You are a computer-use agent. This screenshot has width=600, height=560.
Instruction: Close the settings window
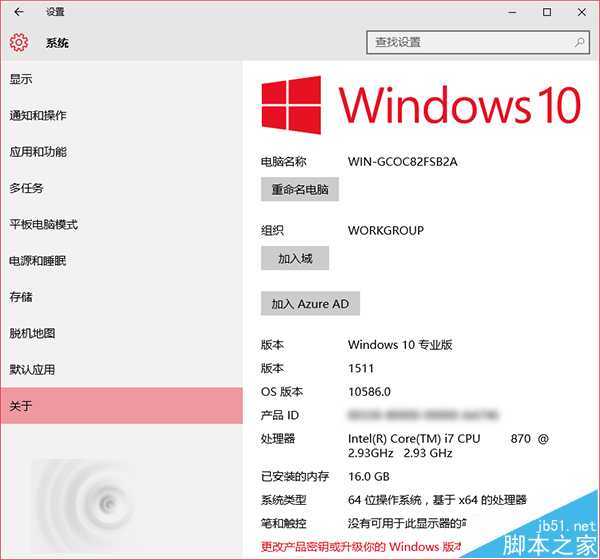(582, 12)
